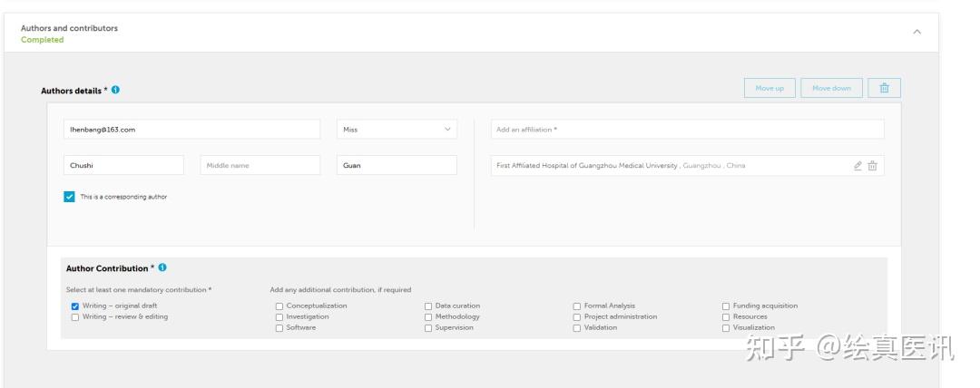Open the Miss title dropdown

click(x=397, y=130)
